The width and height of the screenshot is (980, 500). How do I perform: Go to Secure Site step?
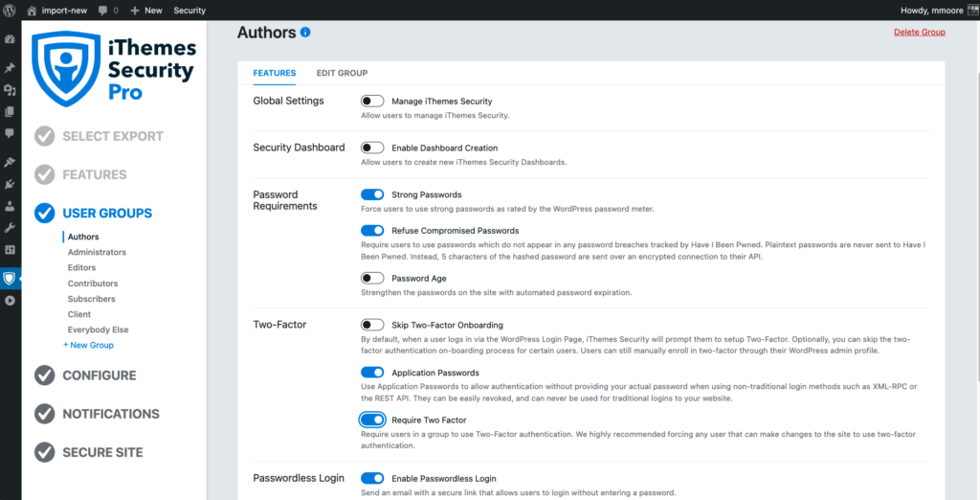(102, 452)
